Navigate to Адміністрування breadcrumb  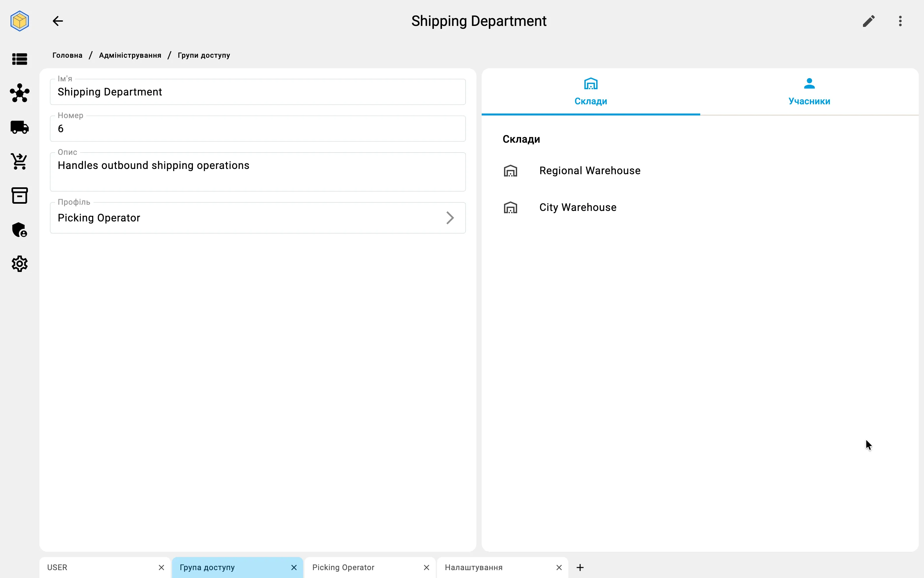point(130,55)
